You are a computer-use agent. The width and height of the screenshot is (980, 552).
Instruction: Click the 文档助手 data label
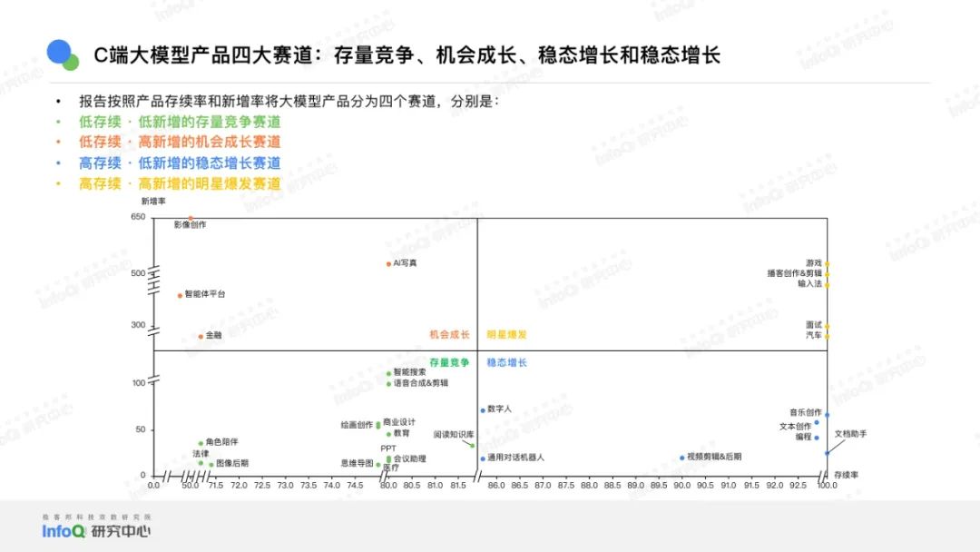coord(850,434)
